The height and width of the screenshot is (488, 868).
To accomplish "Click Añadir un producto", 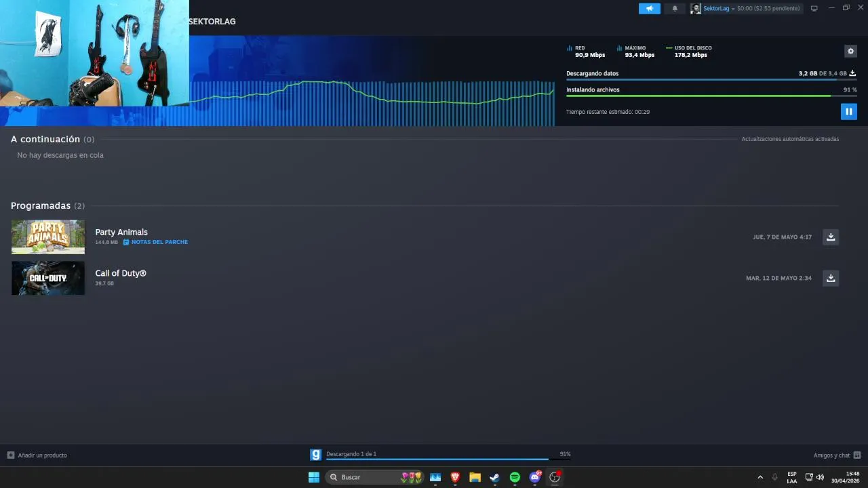I will 42,455.
